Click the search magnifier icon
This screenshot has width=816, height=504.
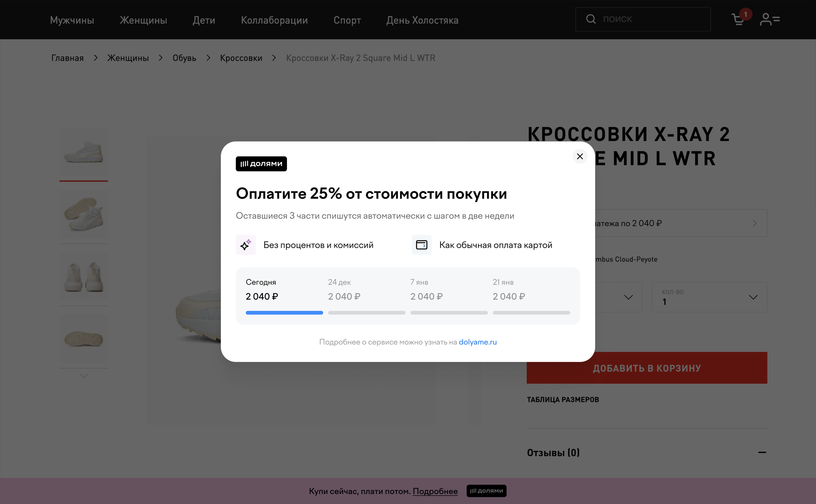pyautogui.click(x=591, y=19)
